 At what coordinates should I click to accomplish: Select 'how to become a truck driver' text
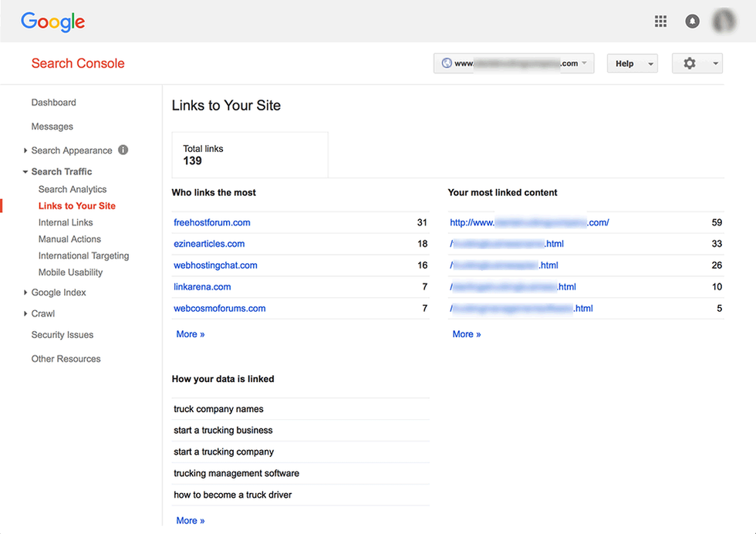(x=233, y=495)
